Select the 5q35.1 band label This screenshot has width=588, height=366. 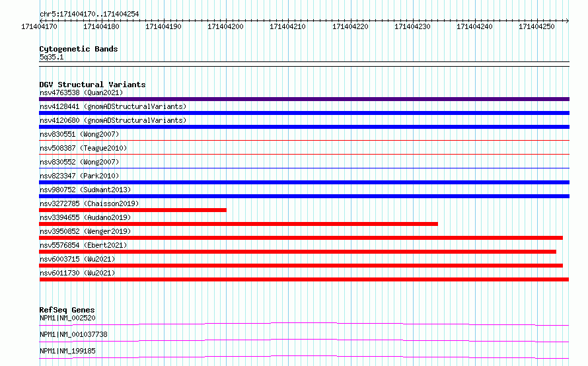coord(52,57)
